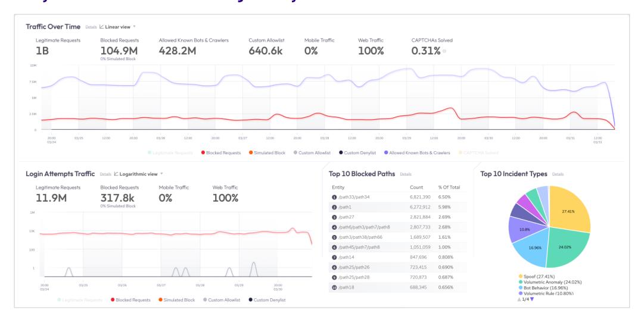Click the info icon beside CAPTCHAs Solved percentage
This screenshot has width=644, height=322.
click(x=444, y=51)
